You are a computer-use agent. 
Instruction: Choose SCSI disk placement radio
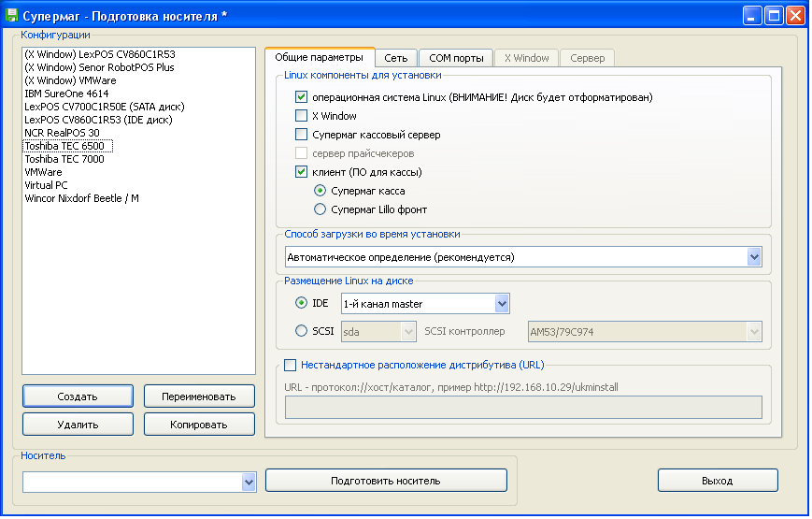point(301,331)
